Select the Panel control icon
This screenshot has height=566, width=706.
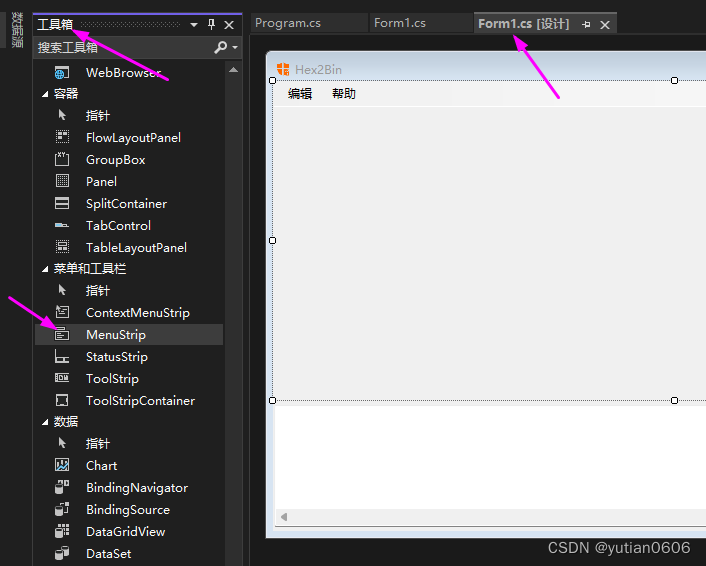[62, 181]
